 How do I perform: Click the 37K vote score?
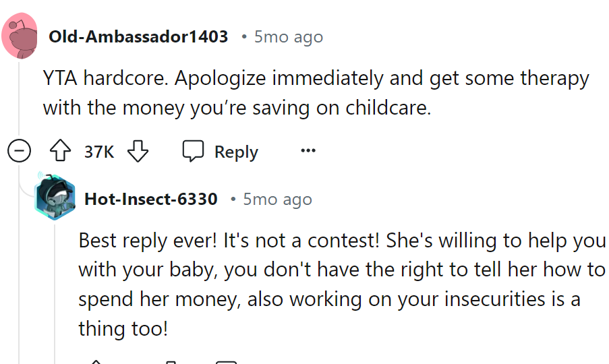99,152
